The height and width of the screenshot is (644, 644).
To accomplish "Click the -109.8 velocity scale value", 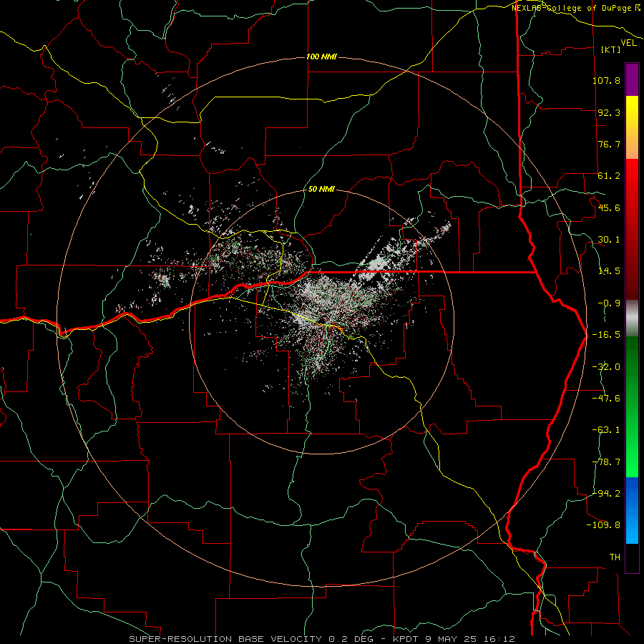I will 603,525.
